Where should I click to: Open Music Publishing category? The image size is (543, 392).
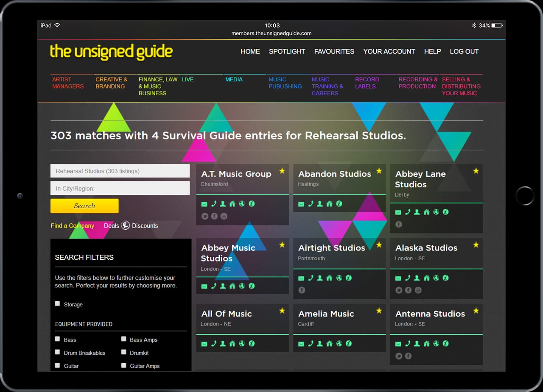tap(285, 83)
